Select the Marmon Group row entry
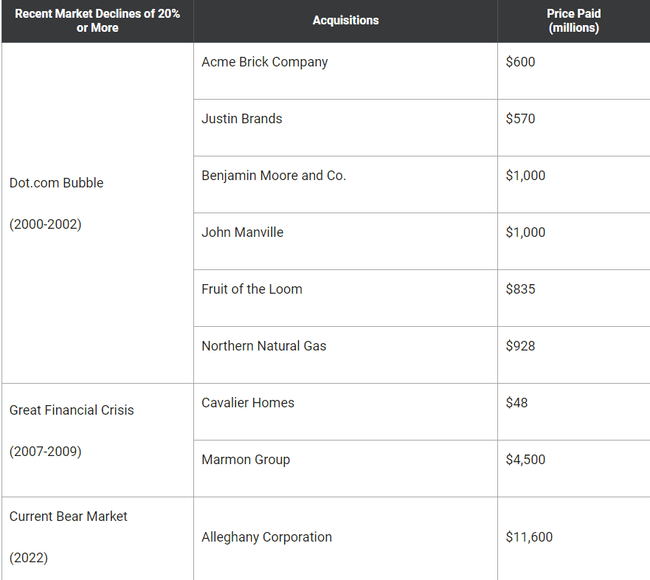 click(245, 460)
